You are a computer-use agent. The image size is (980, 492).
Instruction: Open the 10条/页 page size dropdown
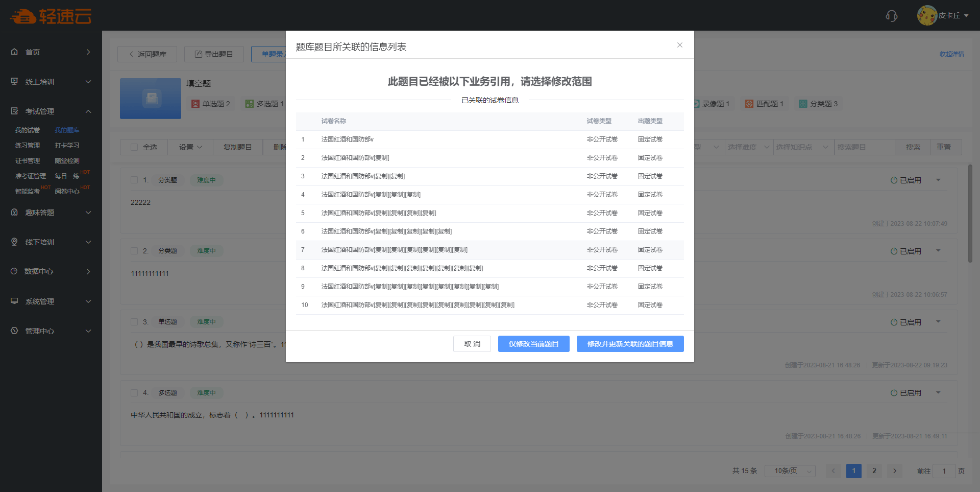(790, 471)
